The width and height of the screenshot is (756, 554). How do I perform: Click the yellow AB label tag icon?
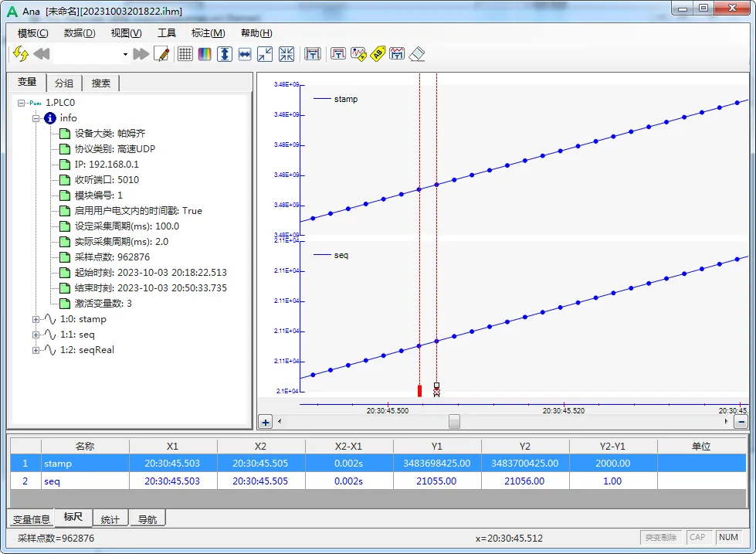(x=378, y=53)
